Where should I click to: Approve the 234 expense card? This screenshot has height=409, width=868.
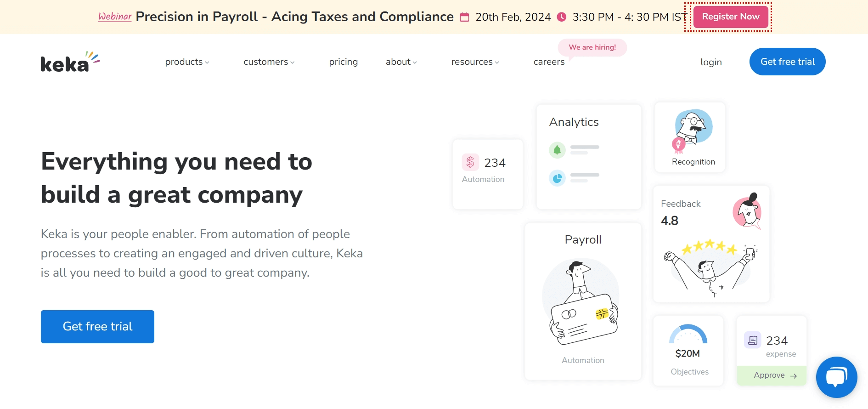coord(772,375)
